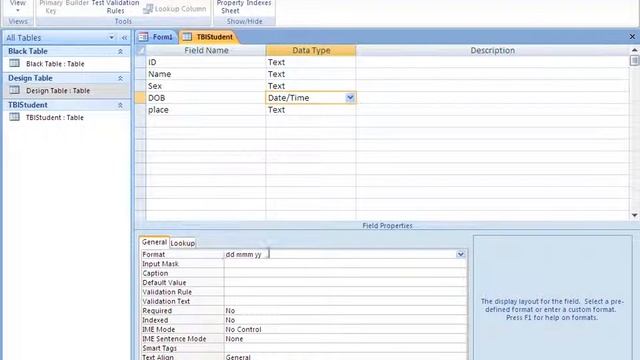Click the Lookup Column button

[x=175, y=9]
